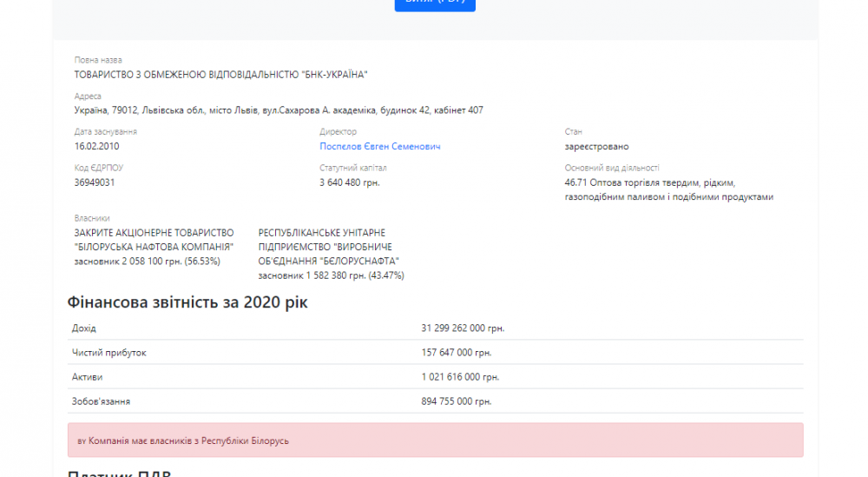Select the Lviv address text line
Screen dimensions: 868x477
(279, 110)
